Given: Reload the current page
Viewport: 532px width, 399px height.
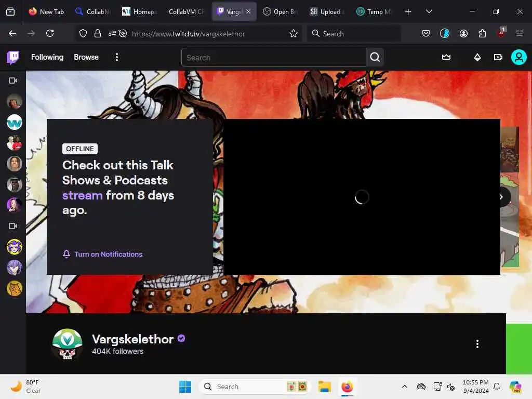Looking at the screenshot, I should [50, 34].
